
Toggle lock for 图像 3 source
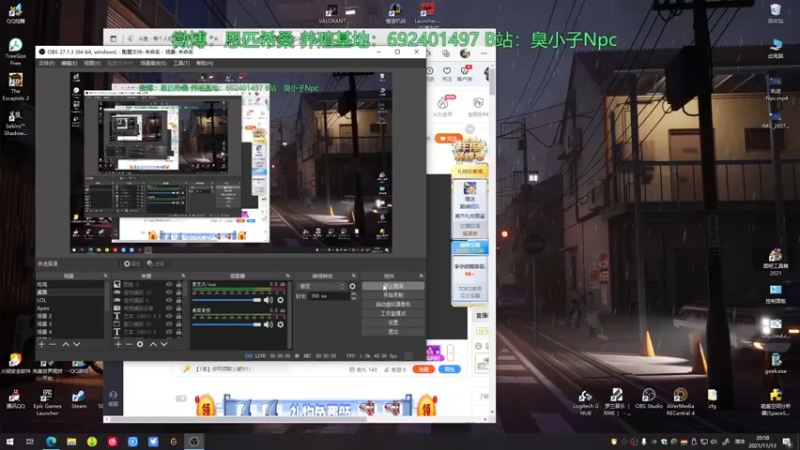179,284
